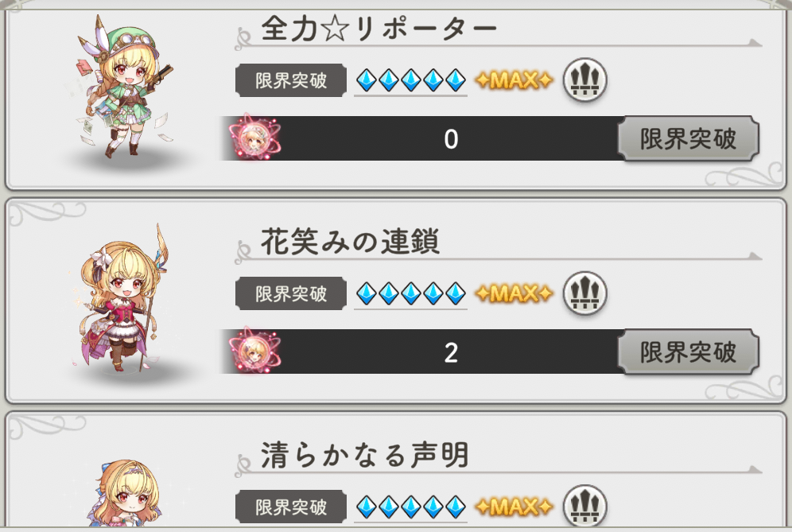The width and height of the screenshot is (792, 532).
Task: Tap the pink orb item icon beside count 0
Action: 253,138
